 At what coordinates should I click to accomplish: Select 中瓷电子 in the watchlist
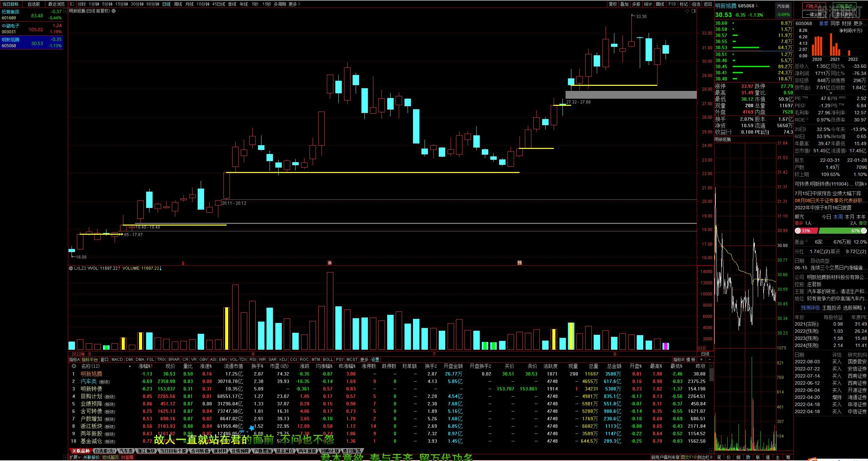32,28
